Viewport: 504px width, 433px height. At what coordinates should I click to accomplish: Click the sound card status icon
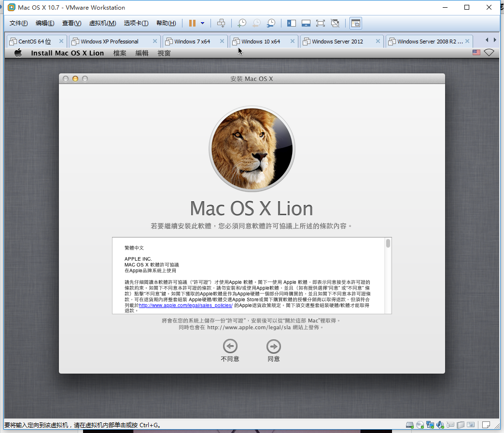coord(440,425)
